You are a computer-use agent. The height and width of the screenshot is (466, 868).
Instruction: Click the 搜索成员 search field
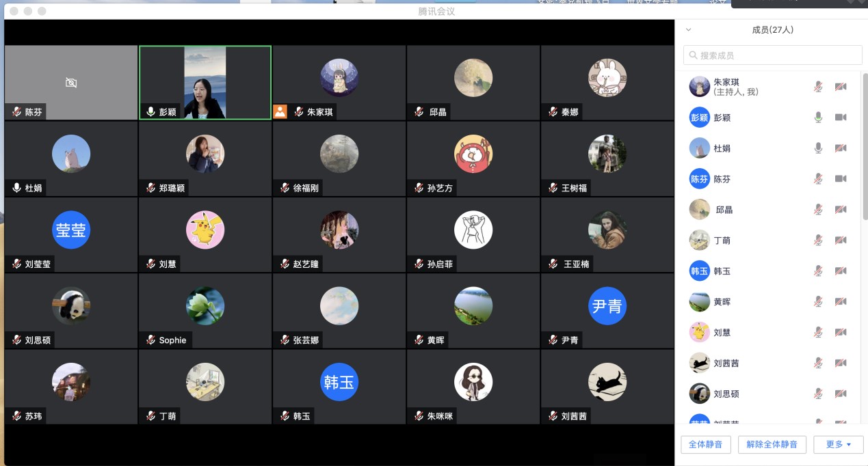(x=776, y=55)
